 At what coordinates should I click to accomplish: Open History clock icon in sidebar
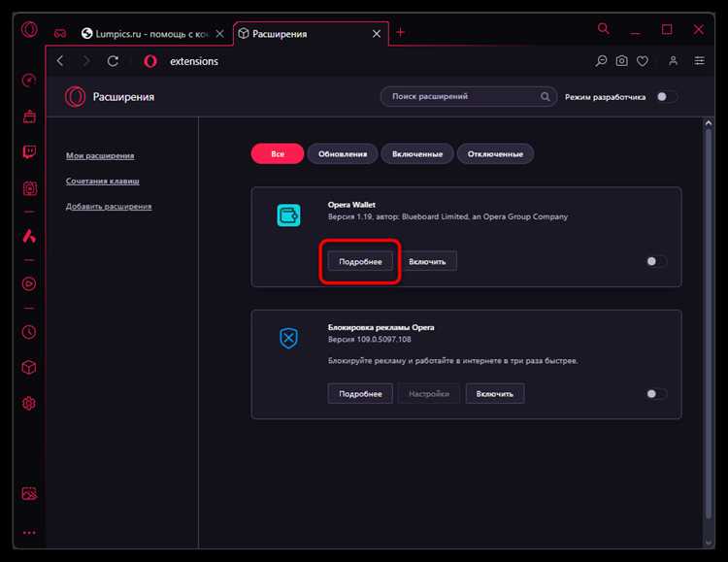29,332
